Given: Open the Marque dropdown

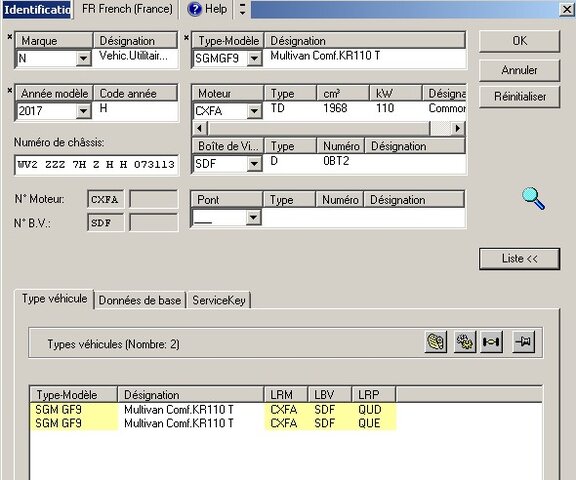Looking at the screenshot, I should coord(83,58).
